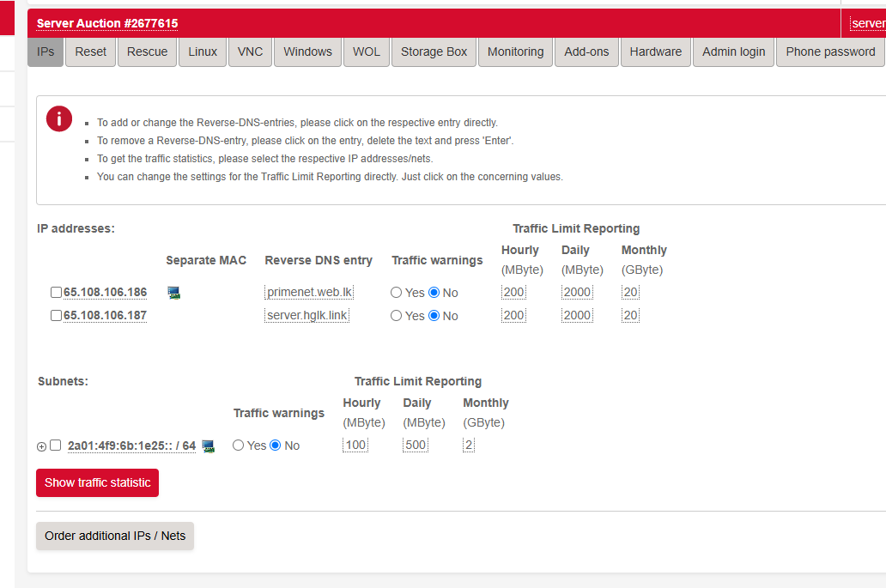Click the MAC icon beside the IPv6 subnet
The width and height of the screenshot is (886, 588).
click(208, 446)
